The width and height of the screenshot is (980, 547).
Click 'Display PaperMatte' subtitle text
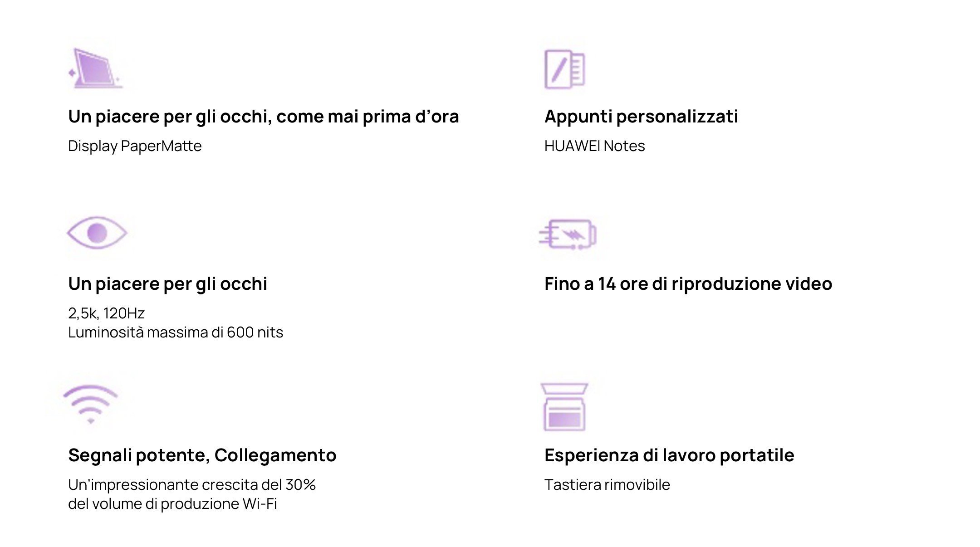135,146
